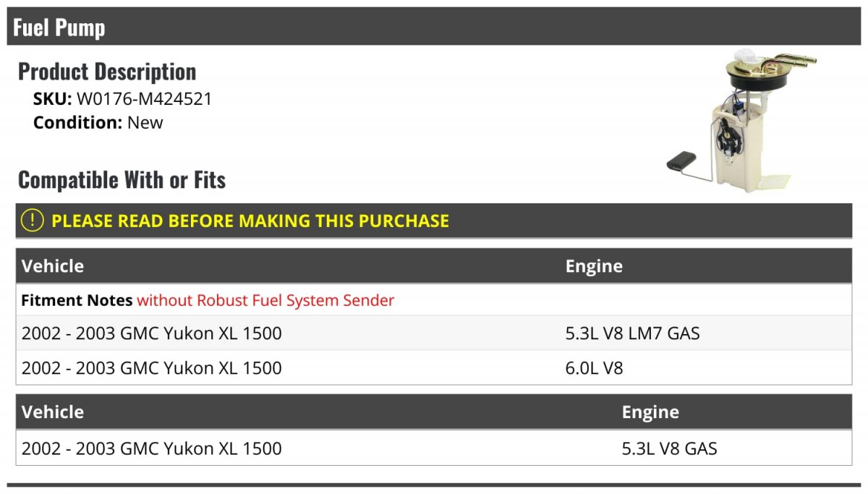Click the second table's Vehicle column header
This screenshot has height=494, width=868.
point(53,412)
